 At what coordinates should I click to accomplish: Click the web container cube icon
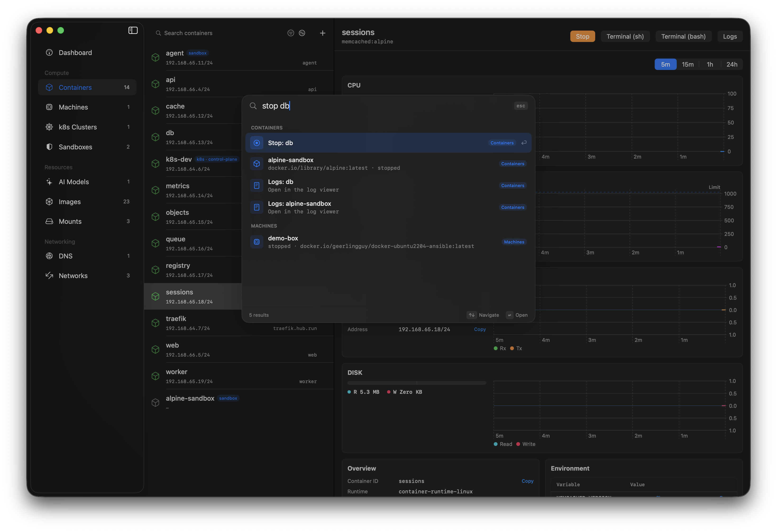(x=155, y=349)
